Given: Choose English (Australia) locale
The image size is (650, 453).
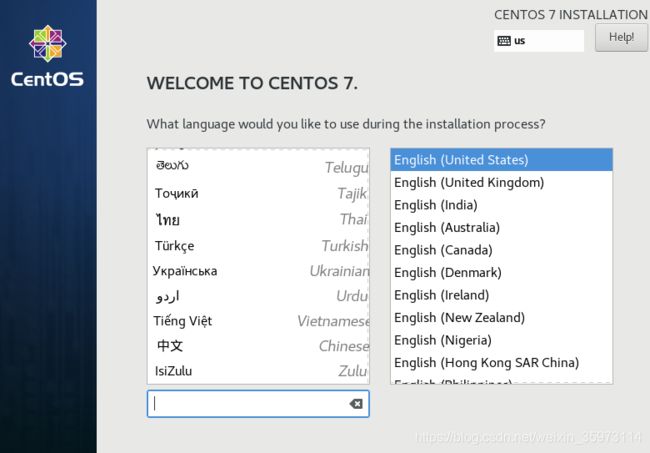Looking at the screenshot, I should [501, 228].
